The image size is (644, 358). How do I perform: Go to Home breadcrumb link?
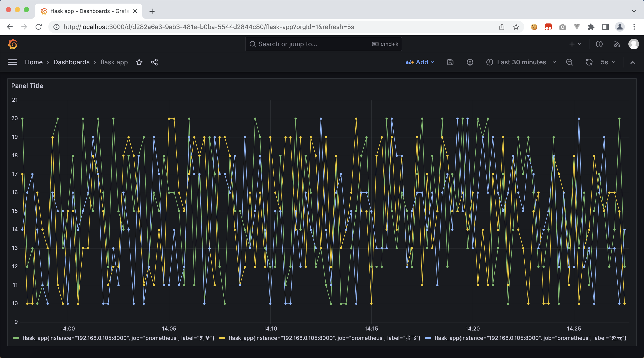[34, 62]
